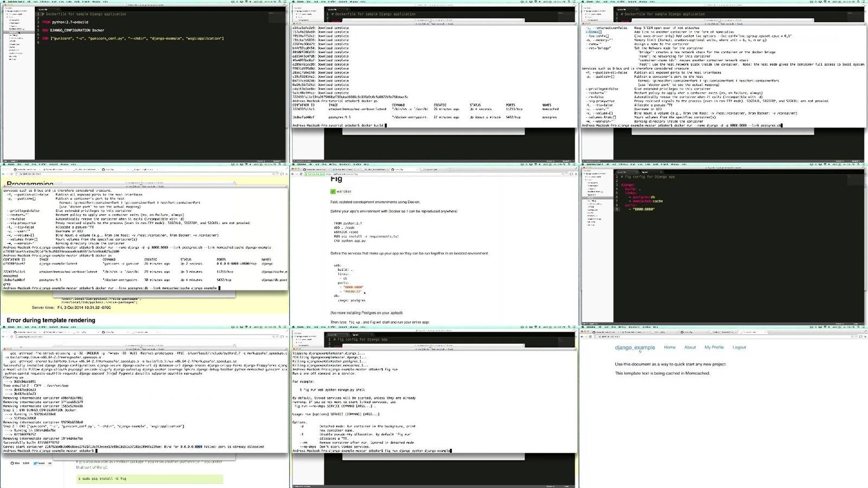Click Home link on django_example page

pyautogui.click(x=669, y=347)
